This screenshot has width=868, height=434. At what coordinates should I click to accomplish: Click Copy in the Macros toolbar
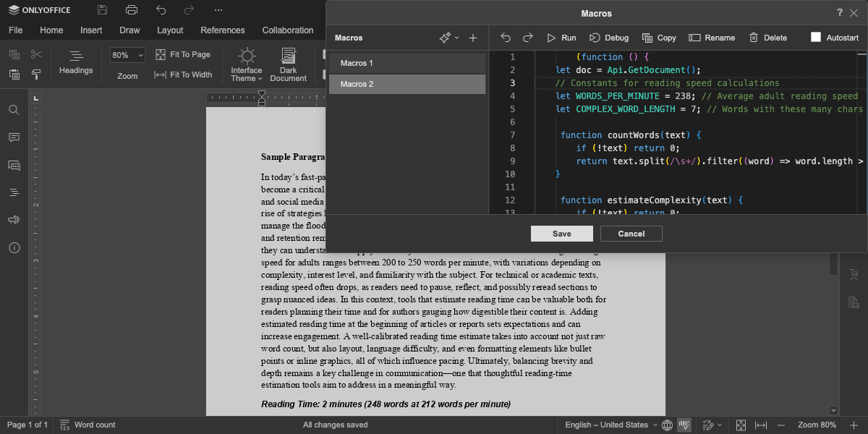659,38
